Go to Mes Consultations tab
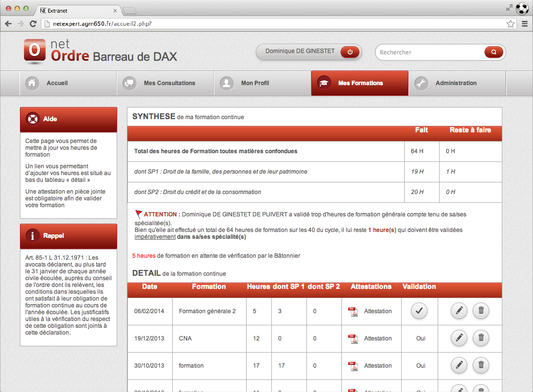The image size is (533, 392). (169, 83)
